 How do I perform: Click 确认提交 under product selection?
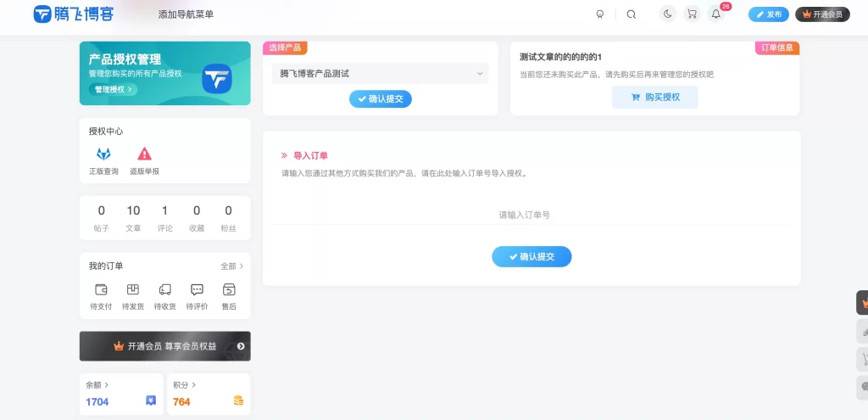pos(381,98)
